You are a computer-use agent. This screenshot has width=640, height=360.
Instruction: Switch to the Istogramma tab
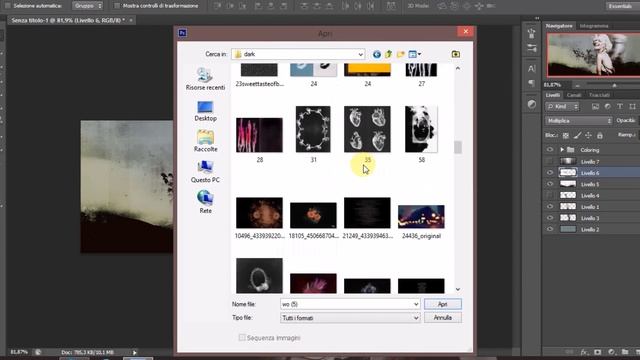pos(593,26)
